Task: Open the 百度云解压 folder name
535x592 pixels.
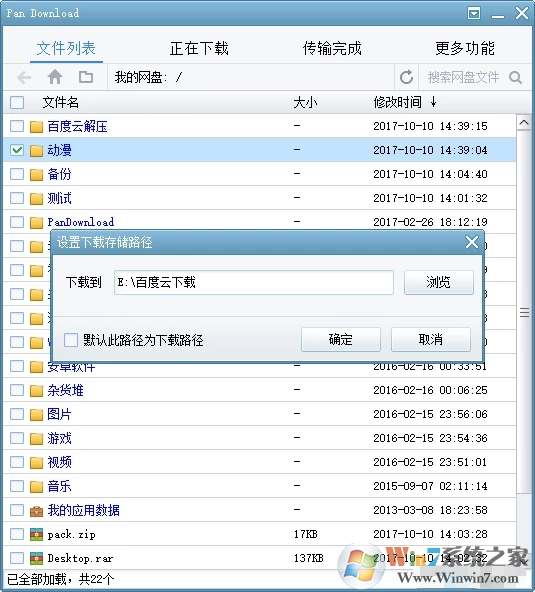Action: [77, 126]
